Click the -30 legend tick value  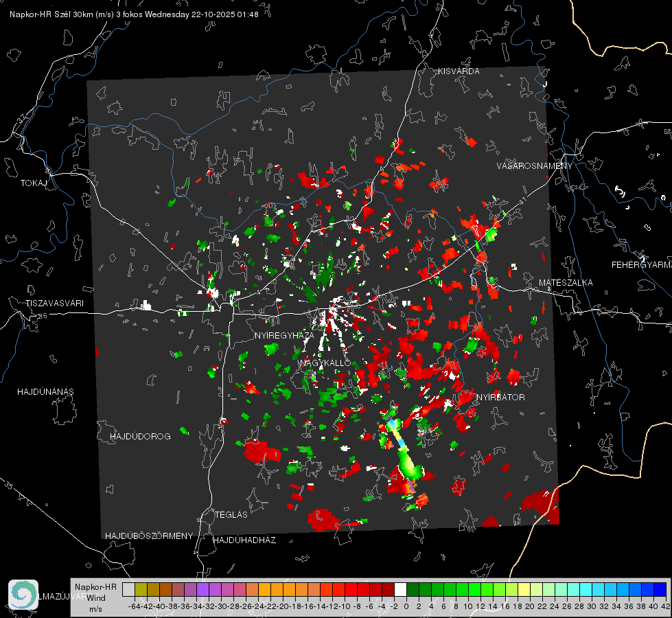click(x=221, y=606)
